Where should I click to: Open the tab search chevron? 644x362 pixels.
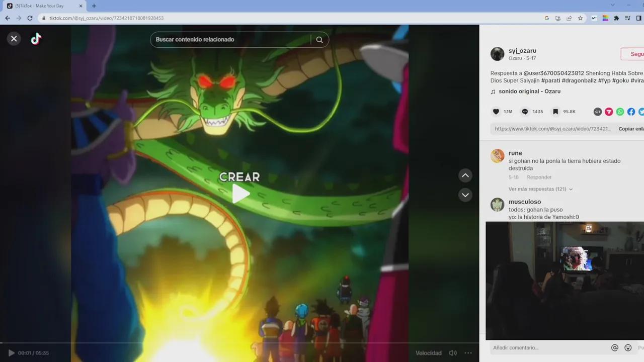(x=612, y=5)
